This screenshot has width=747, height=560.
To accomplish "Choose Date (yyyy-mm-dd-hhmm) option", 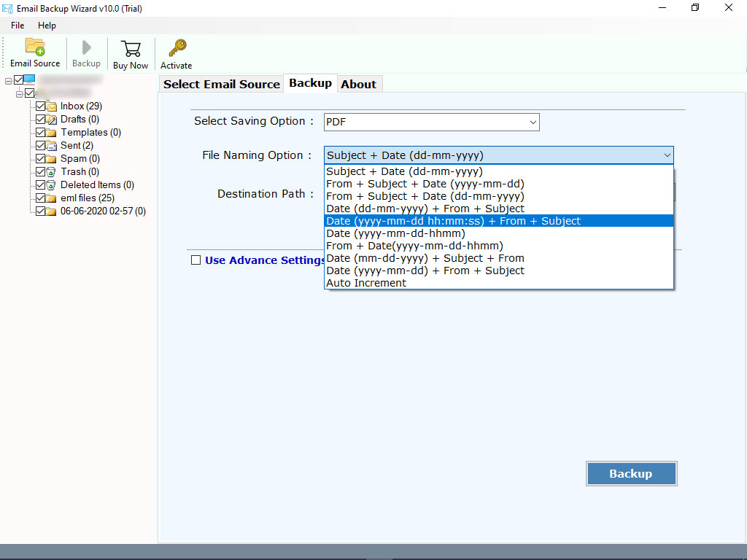I will click(x=499, y=233).
